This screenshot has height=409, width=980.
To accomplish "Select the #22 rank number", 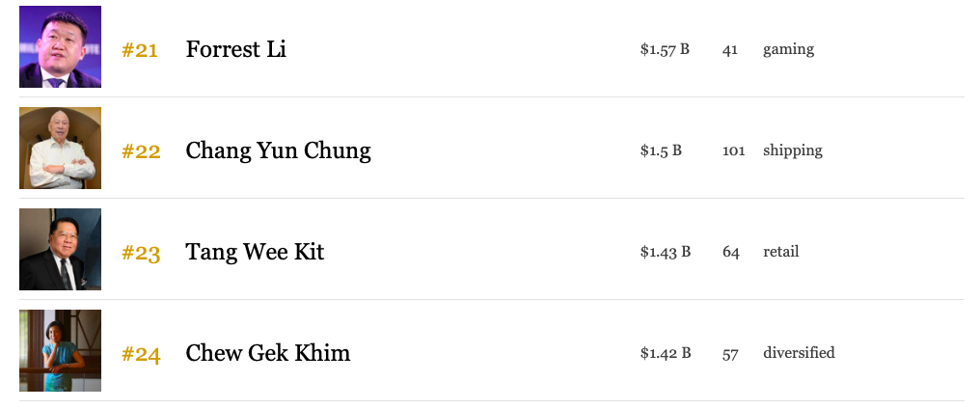I will [x=141, y=151].
